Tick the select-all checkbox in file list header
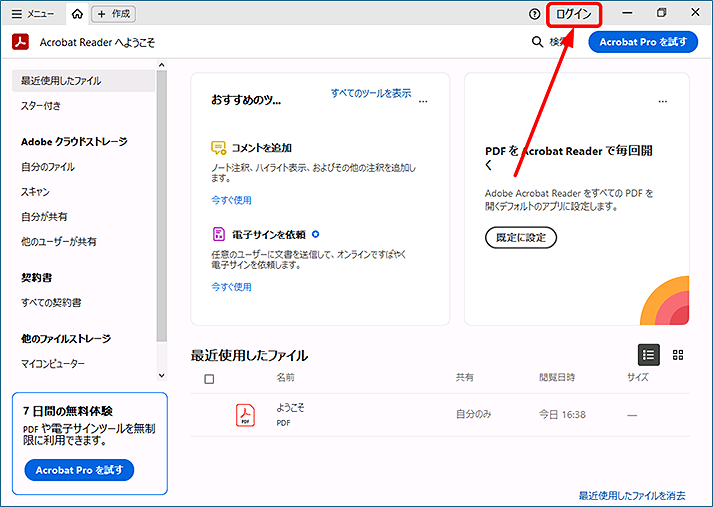This screenshot has height=507, width=713. click(209, 379)
